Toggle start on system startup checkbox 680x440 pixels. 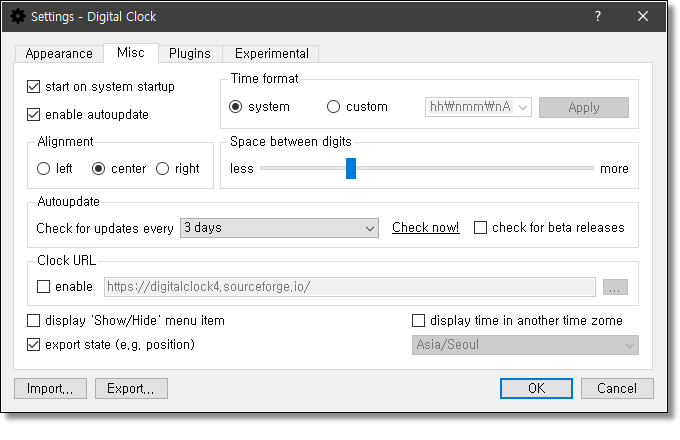point(33,87)
